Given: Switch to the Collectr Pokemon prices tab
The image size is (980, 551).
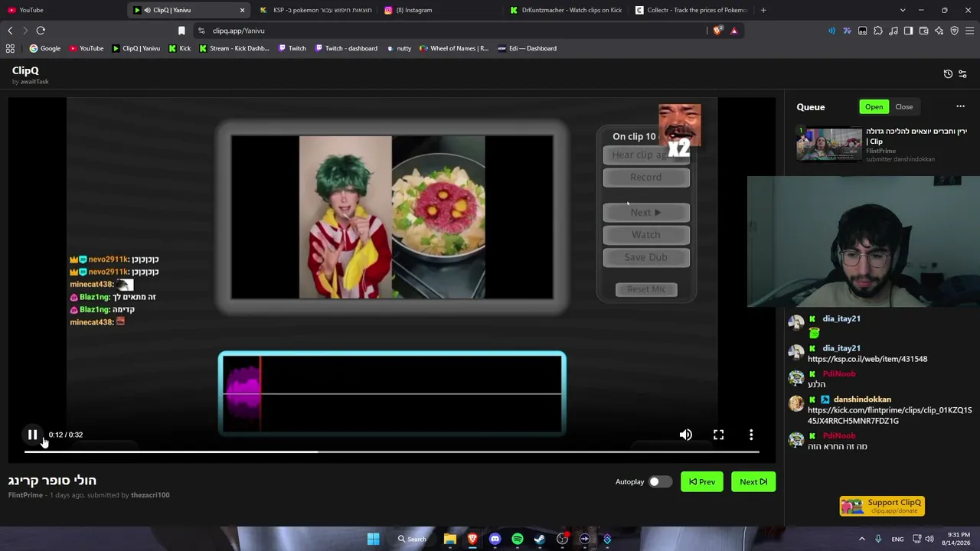Looking at the screenshot, I should [691, 10].
